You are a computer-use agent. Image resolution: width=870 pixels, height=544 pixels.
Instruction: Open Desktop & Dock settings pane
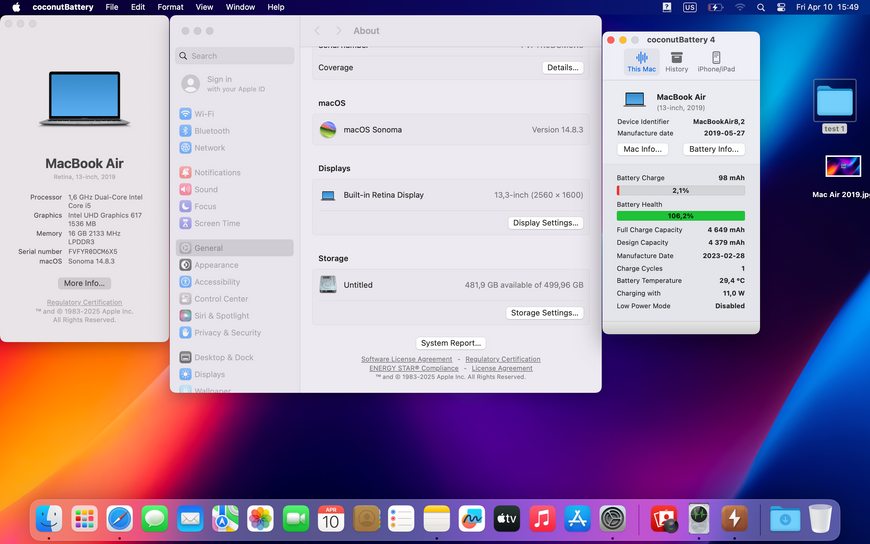235,357
